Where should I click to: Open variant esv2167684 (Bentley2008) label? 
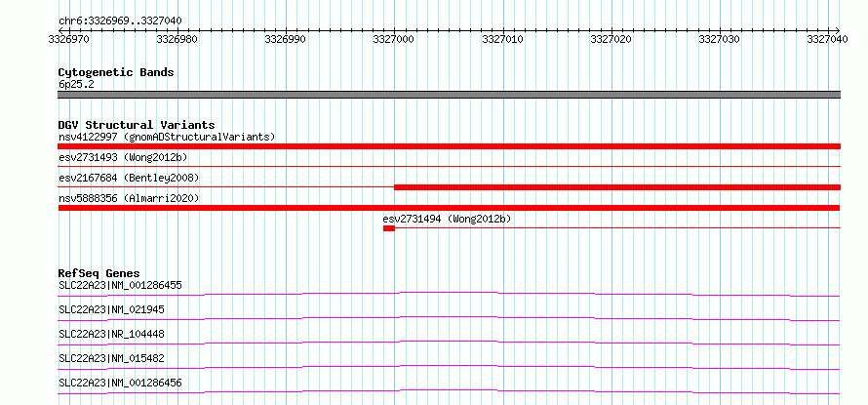pos(129,178)
